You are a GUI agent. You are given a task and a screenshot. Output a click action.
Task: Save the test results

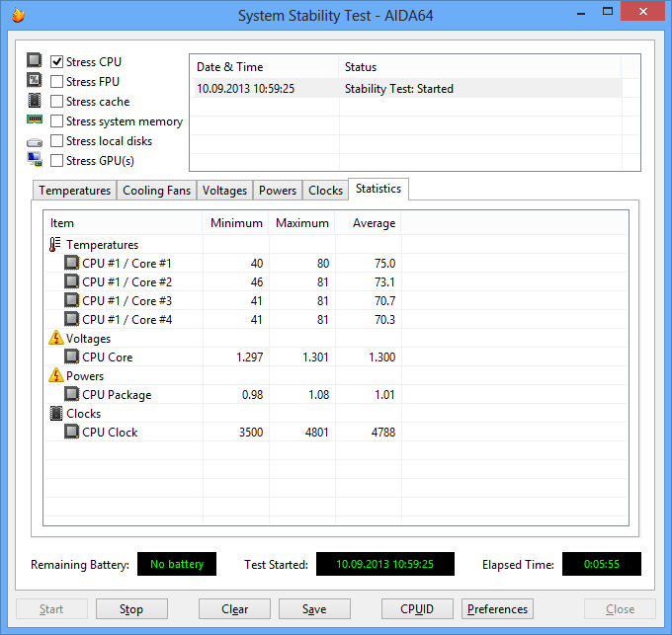coord(314,609)
